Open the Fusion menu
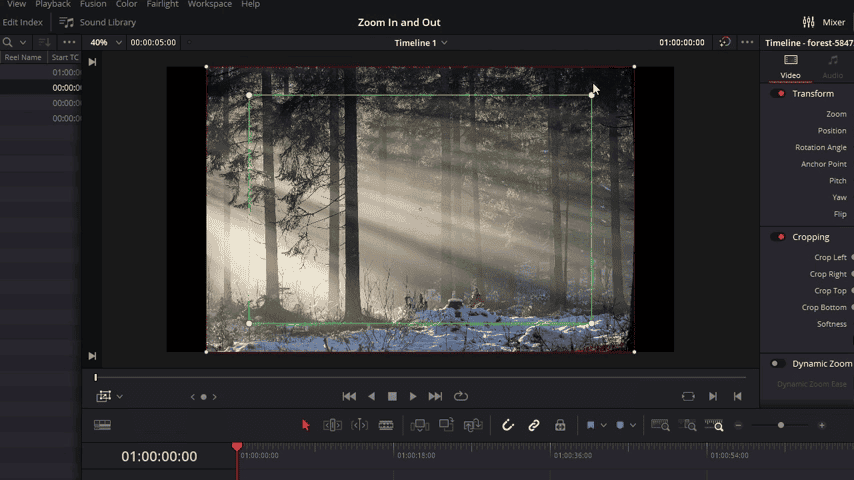The image size is (854, 480). tap(93, 4)
